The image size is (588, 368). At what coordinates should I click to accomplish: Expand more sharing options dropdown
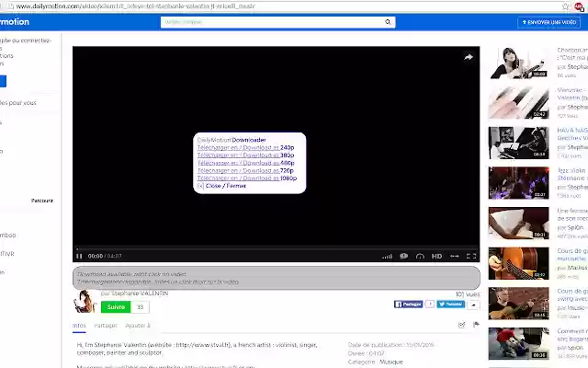(x=473, y=304)
